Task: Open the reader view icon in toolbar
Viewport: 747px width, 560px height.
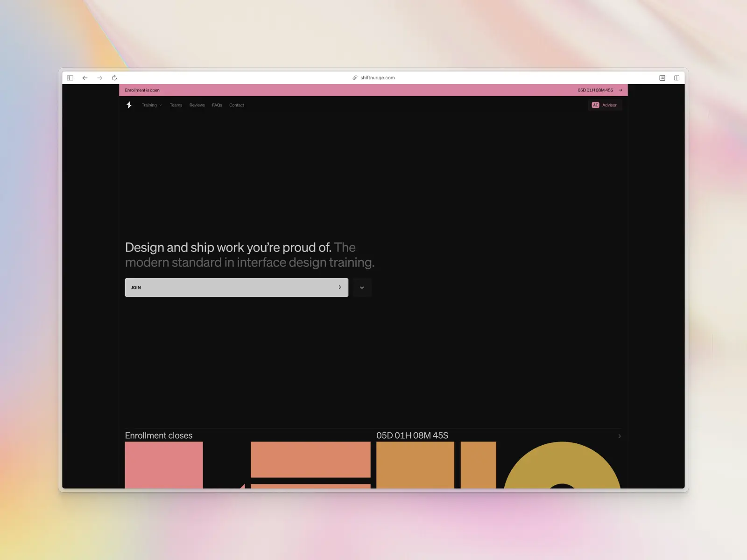Action: (x=662, y=78)
